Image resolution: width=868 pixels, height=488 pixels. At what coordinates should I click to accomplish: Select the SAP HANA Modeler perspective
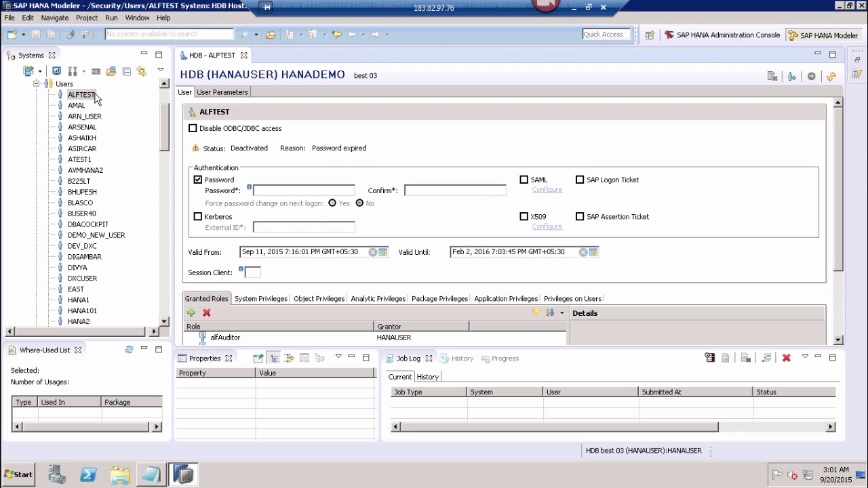[823, 35]
